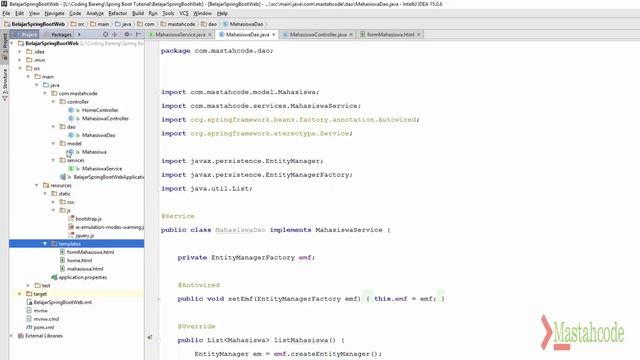Click the home.html file icon

point(62,260)
